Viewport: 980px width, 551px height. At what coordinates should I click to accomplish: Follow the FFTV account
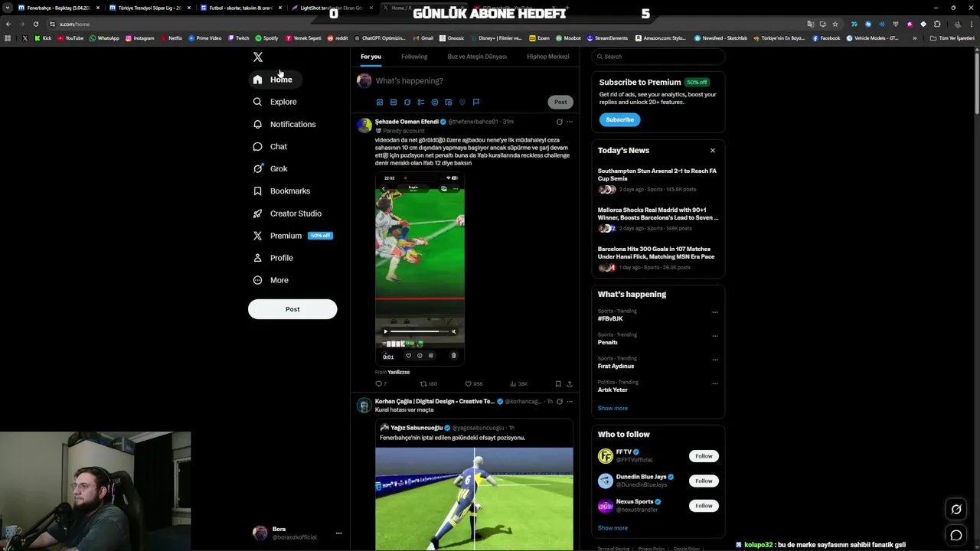[x=704, y=456]
